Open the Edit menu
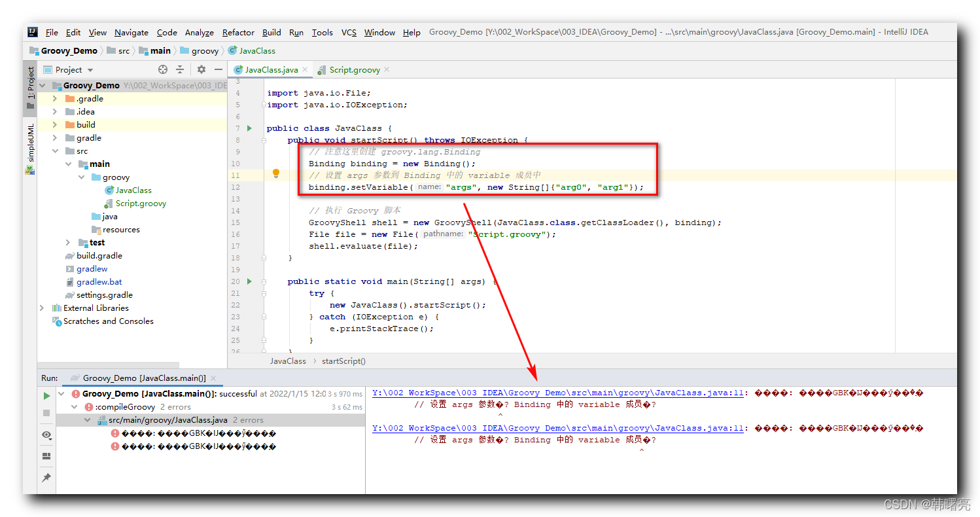The height and width of the screenshot is (517, 980). pos(73,32)
